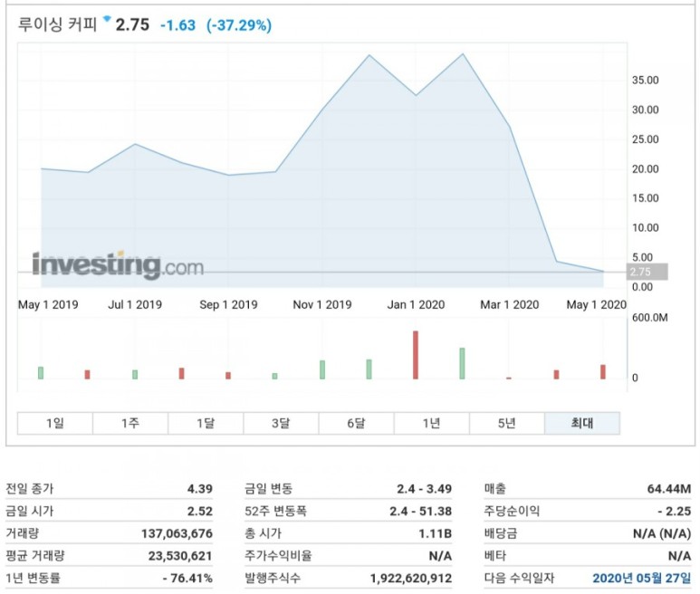Click the tallest red volume bar near Jan 2020
Viewport: 700px width, 594px height.
(416, 355)
